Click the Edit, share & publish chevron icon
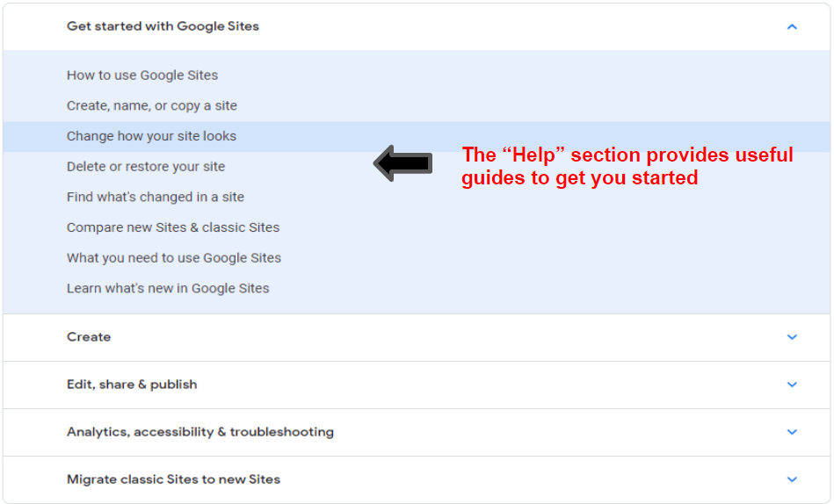The image size is (834, 504). [x=792, y=385]
